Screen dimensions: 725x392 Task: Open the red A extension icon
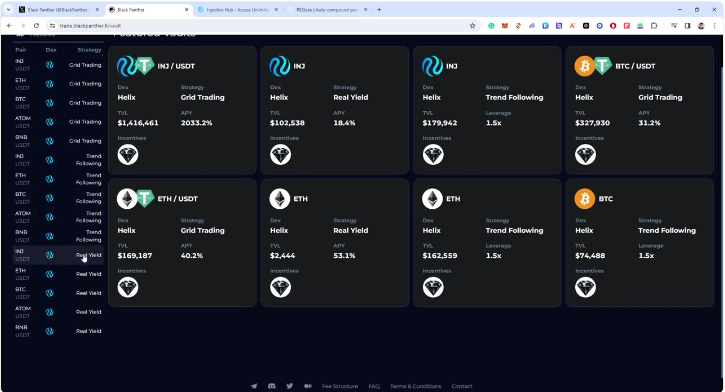[x=572, y=26]
